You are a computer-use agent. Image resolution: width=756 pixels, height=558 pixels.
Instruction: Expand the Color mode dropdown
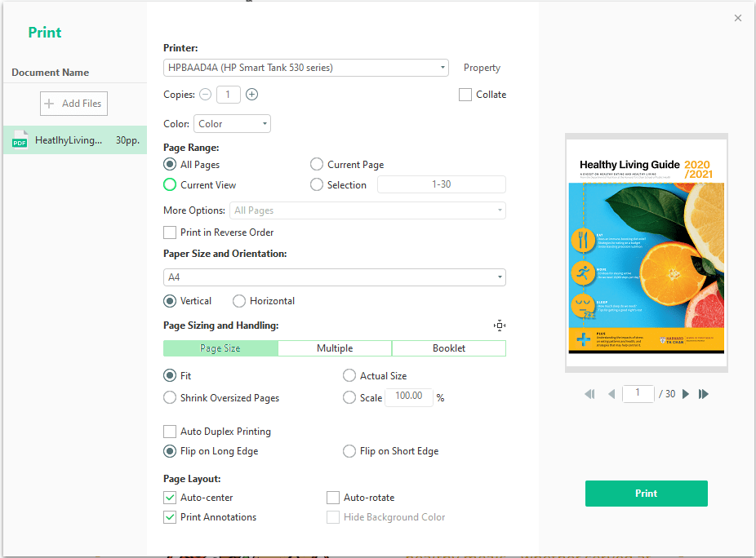click(x=232, y=124)
